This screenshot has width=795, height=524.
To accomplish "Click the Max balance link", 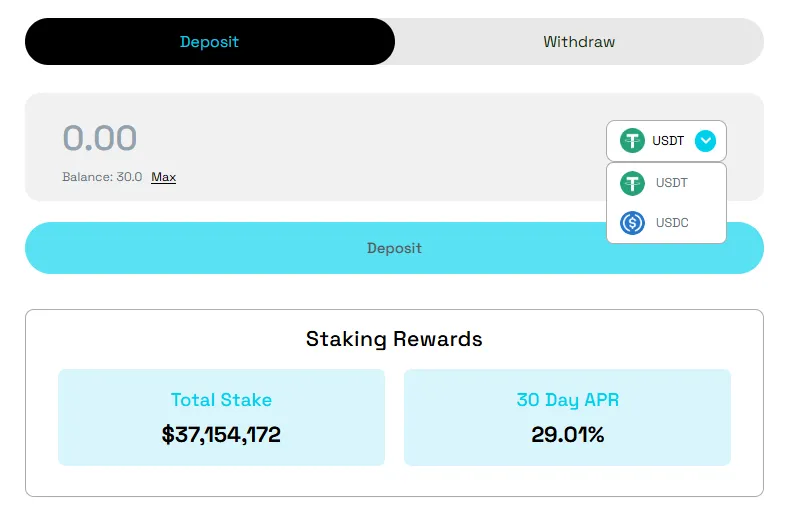I will click(x=163, y=177).
